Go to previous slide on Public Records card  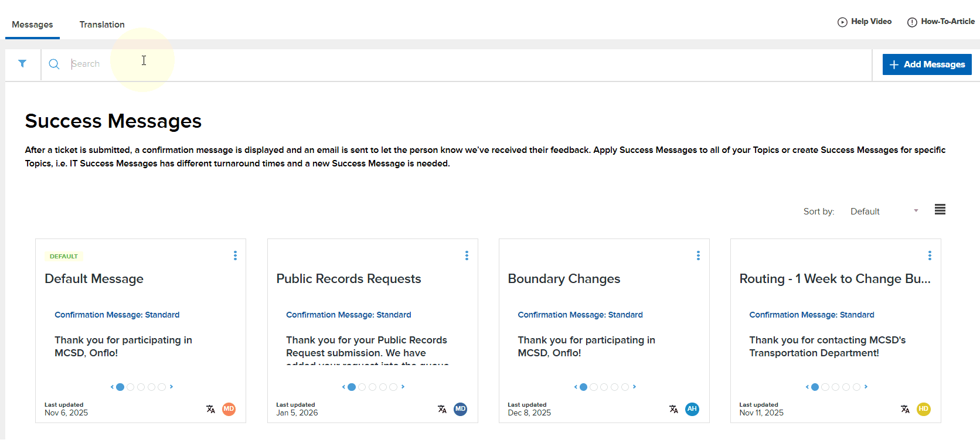pyautogui.click(x=343, y=387)
